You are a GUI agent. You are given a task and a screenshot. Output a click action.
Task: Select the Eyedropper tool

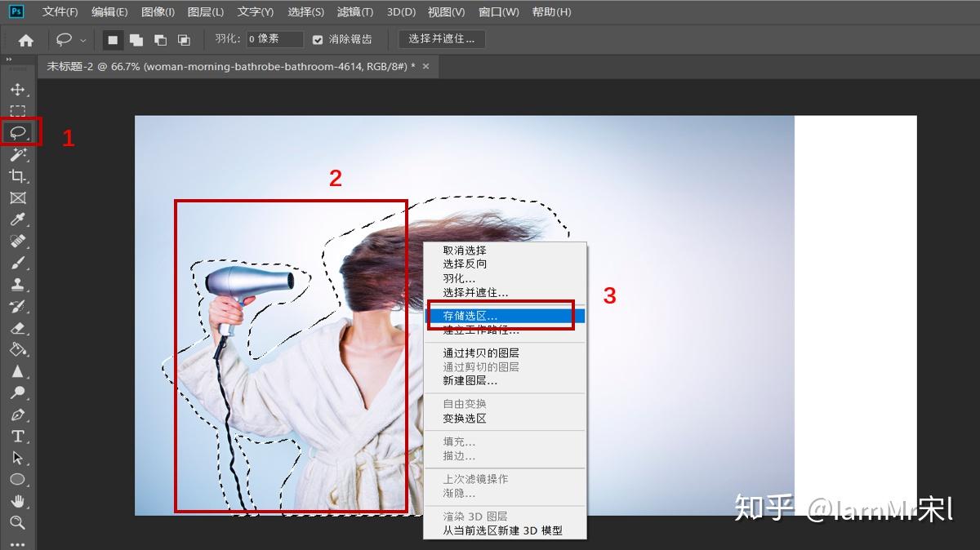[x=18, y=220]
